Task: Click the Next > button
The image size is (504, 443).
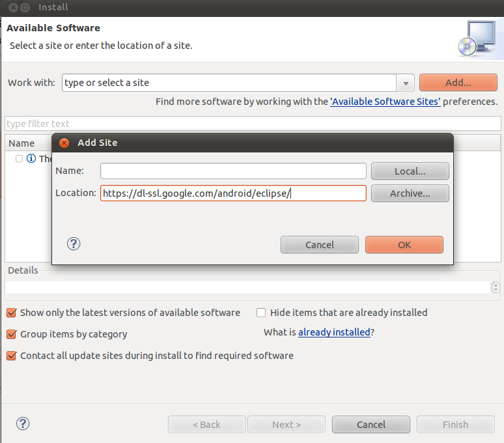Action: (x=287, y=424)
